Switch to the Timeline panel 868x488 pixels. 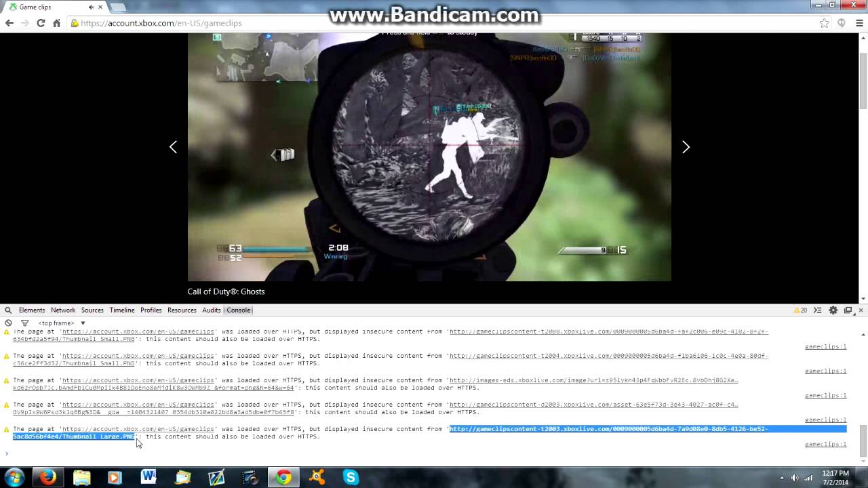[122, 310]
